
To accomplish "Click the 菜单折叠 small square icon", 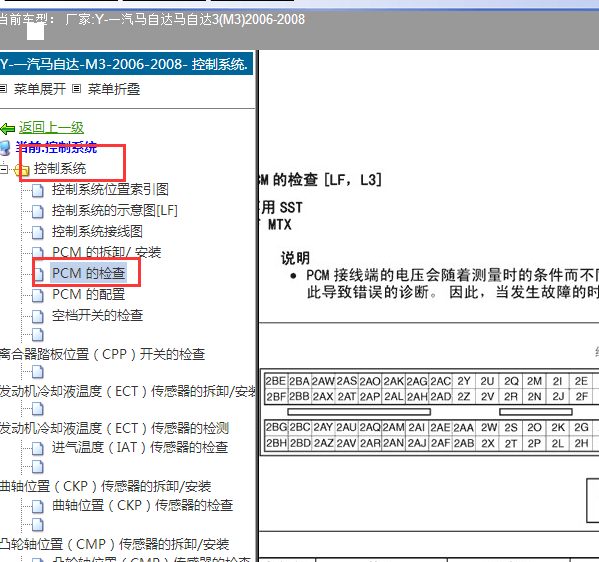I will click(x=77, y=89).
